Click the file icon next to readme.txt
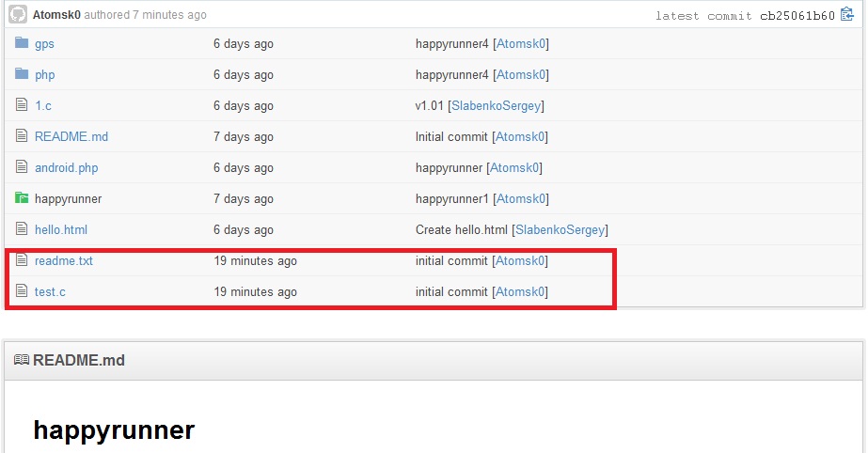Viewport: 868px width, 453px height. pyautogui.click(x=21, y=259)
